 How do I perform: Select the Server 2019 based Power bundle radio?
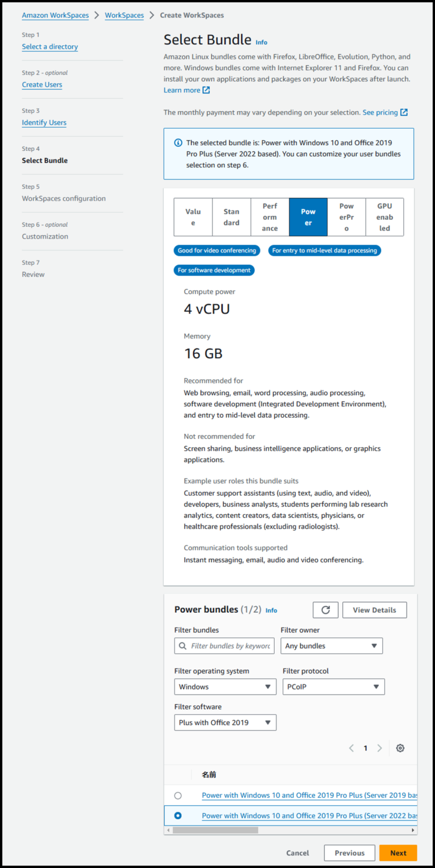coord(178,795)
